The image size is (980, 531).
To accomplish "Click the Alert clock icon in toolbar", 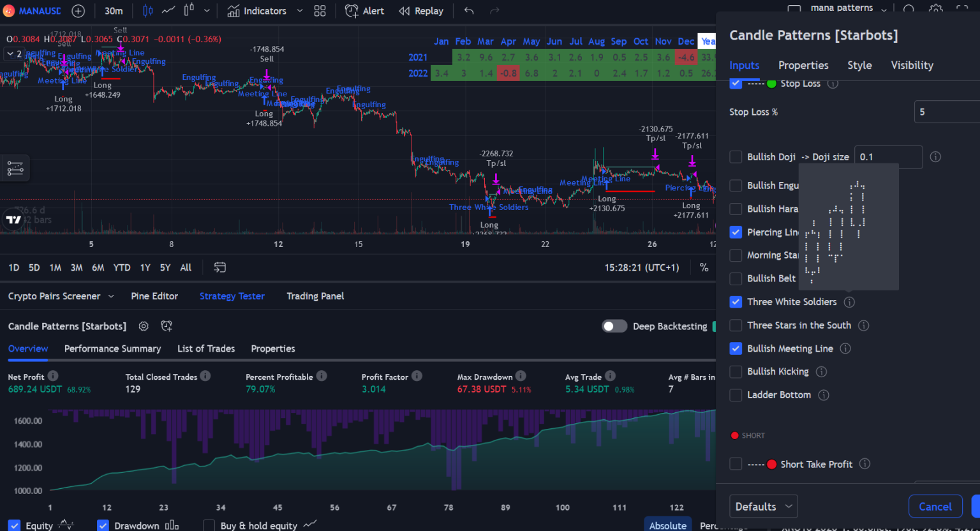I will pyautogui.click(x=352, y=11).
